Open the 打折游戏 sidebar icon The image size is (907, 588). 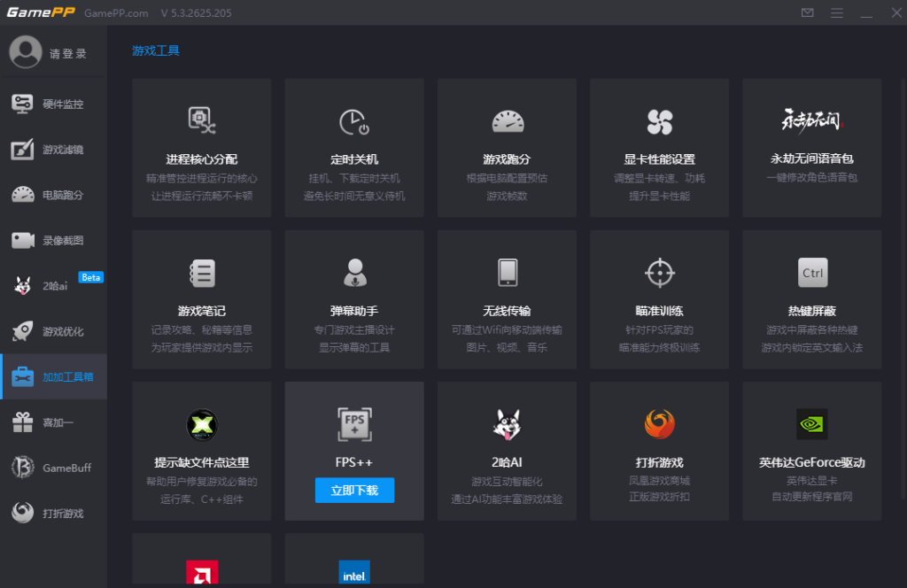[x=22, y=513]
